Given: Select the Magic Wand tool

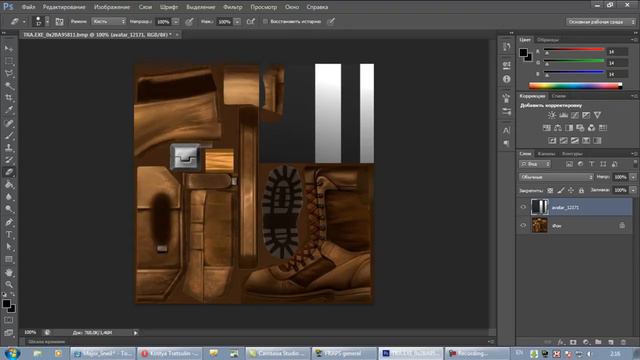Looking at the screenshot, I should tap(9, 86).
